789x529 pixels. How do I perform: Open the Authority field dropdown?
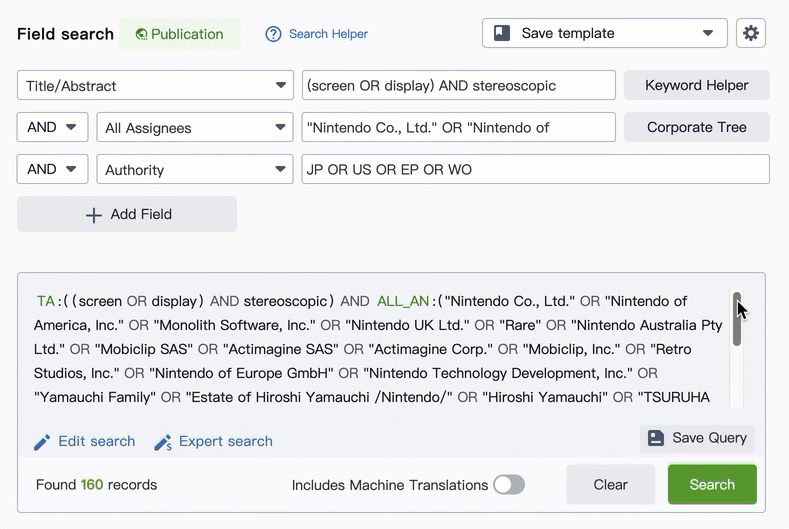[281, 170]
